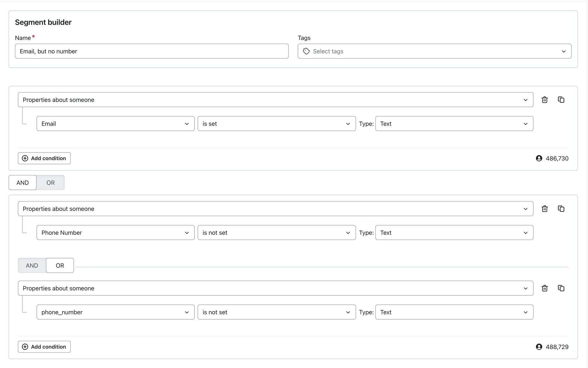The height and width of the screenshot is (368, 588).
Task: Select OR between the Phone Number and phone_number conditions
Action: pos(60,265)
